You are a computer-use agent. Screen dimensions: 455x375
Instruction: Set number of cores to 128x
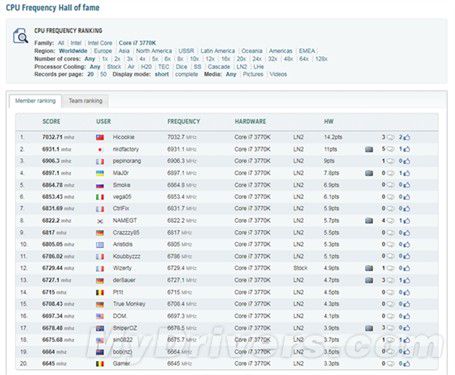coord(321,59)
